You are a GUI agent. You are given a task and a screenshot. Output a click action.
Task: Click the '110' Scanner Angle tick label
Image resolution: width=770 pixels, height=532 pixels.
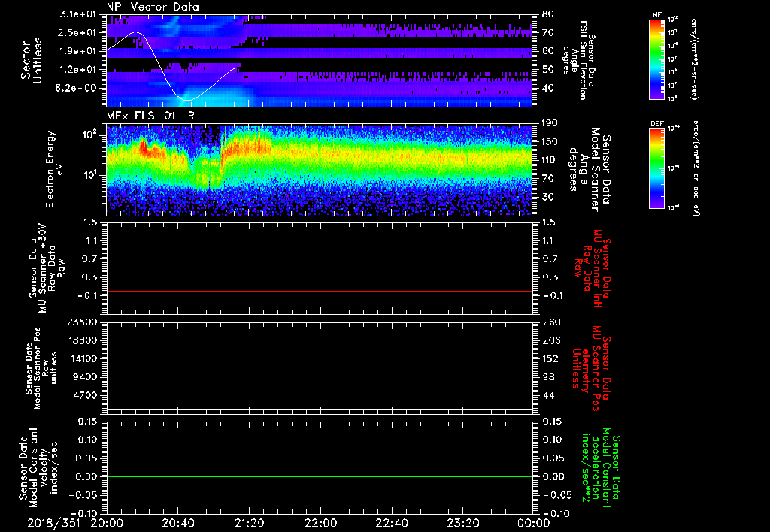click(x=550, y=160)
